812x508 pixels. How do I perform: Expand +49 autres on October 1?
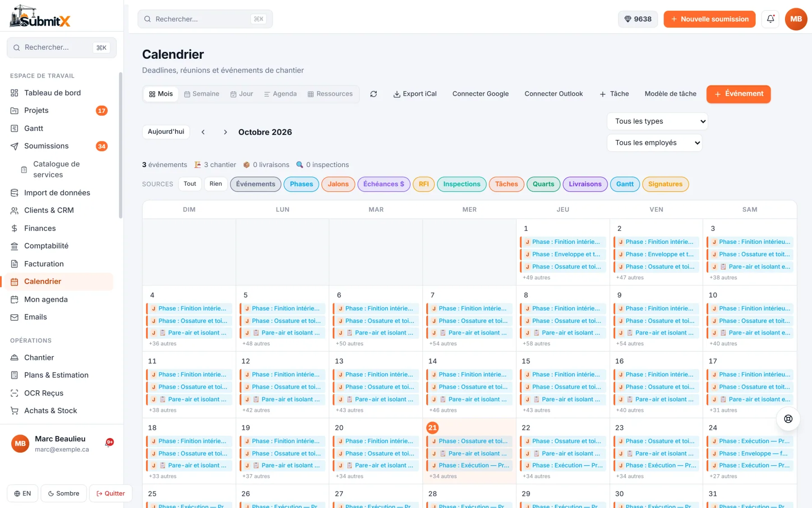[x=536, y=278]
